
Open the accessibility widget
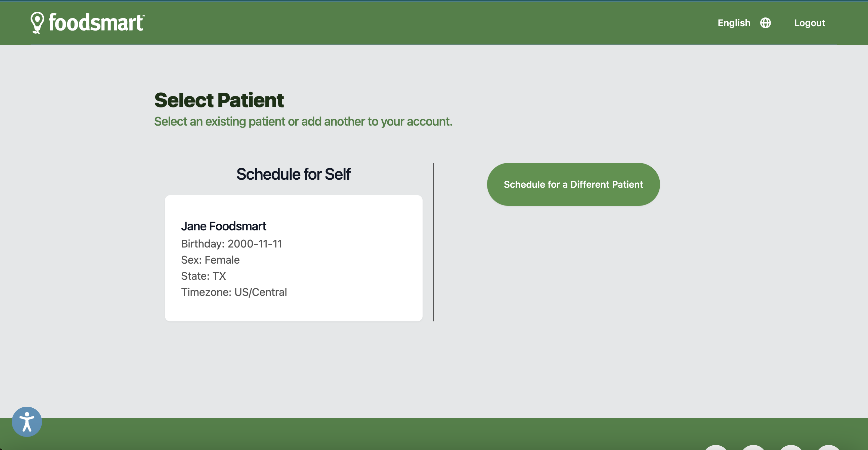[x=27, y=421]
